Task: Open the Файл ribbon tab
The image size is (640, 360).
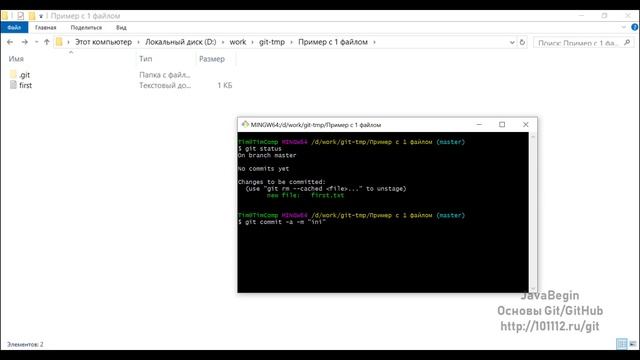Action: pos(14,27)
